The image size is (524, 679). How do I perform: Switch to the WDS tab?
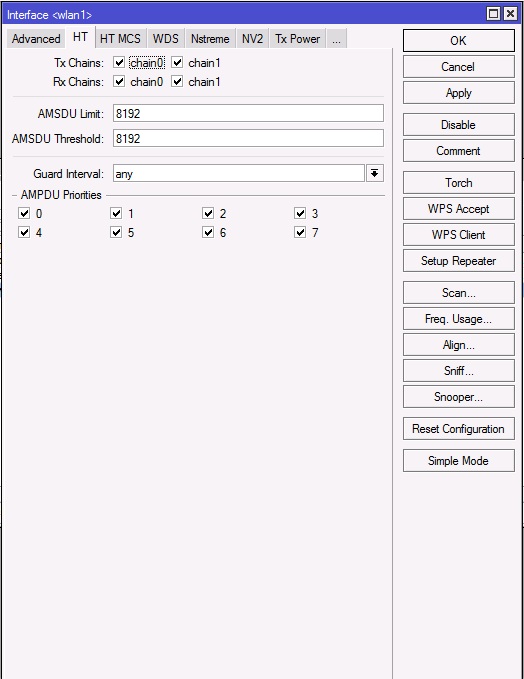[165, 39]
